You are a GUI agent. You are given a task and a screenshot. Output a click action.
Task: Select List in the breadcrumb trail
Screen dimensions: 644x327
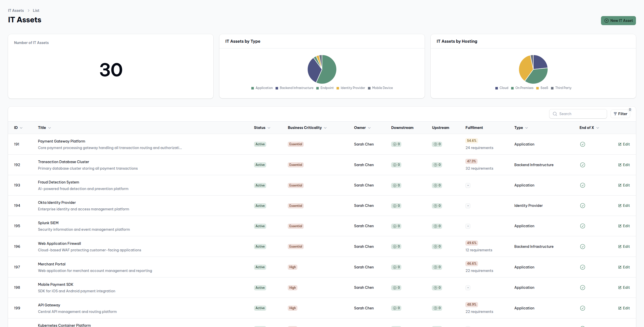pos(36,10)
